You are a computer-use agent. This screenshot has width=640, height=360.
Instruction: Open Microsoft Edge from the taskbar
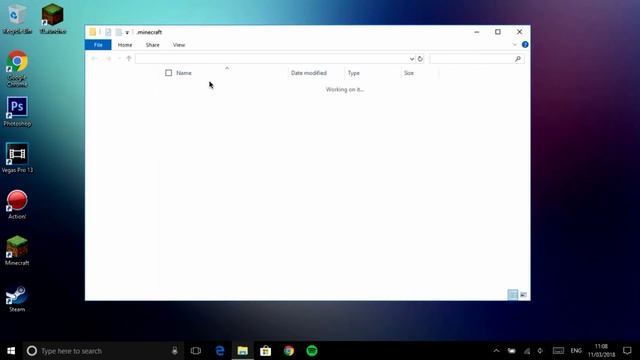[x=220, y=351]
